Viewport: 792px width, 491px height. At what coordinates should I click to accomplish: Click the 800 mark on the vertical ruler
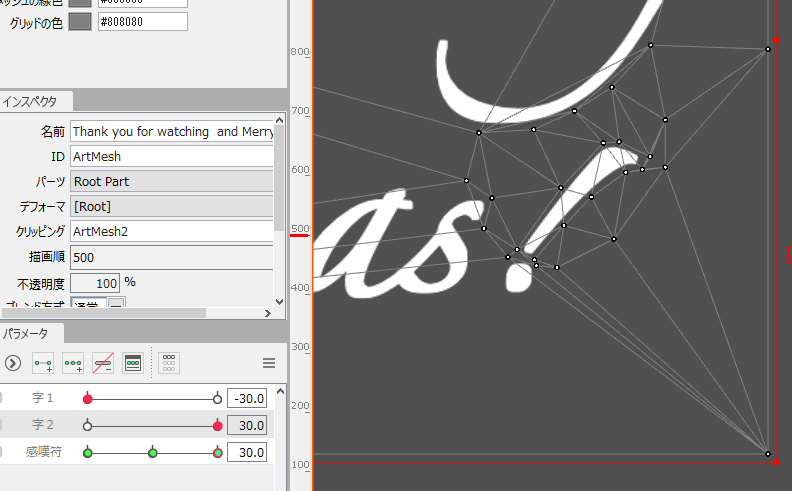click(x=300, y=52)
